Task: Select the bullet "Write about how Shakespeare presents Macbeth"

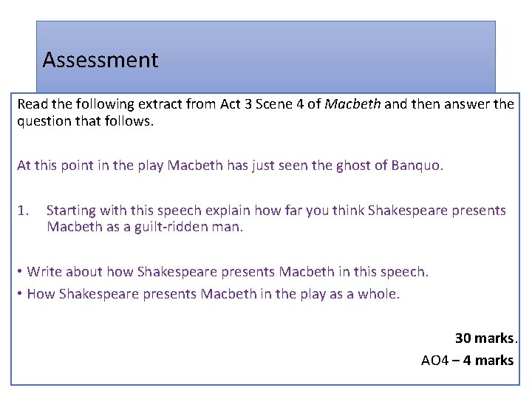Action: [x=228, y=272]
